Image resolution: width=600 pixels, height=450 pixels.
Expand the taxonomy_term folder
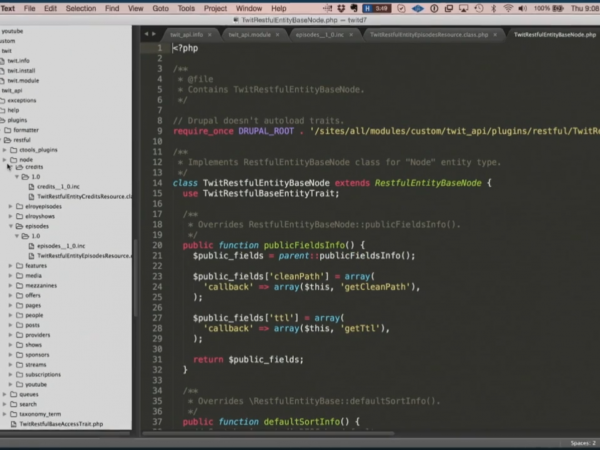click(x=5, y=413)
